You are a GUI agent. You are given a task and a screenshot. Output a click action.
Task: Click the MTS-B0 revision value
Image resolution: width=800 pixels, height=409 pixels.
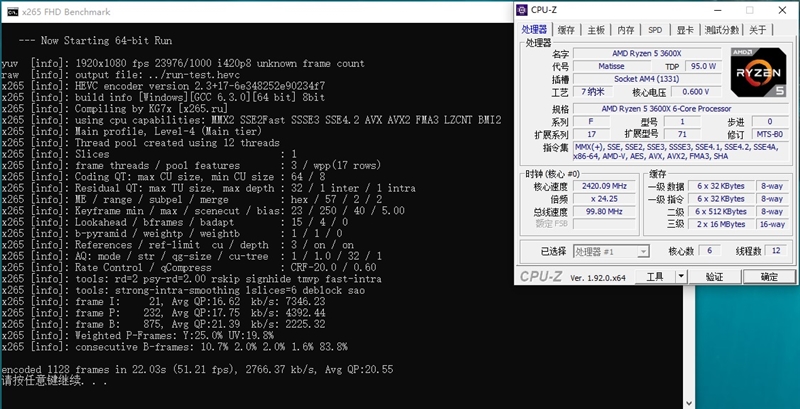[769, 134]
